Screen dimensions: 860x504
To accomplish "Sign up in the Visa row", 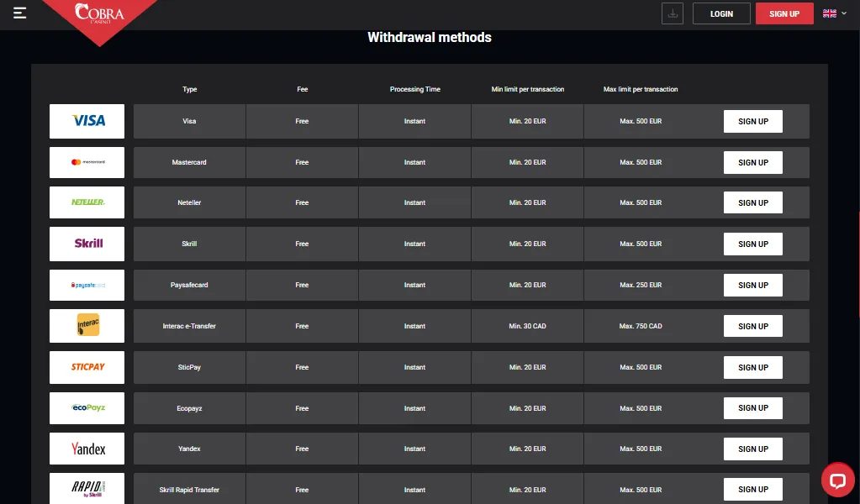I will tap(753, 121).
